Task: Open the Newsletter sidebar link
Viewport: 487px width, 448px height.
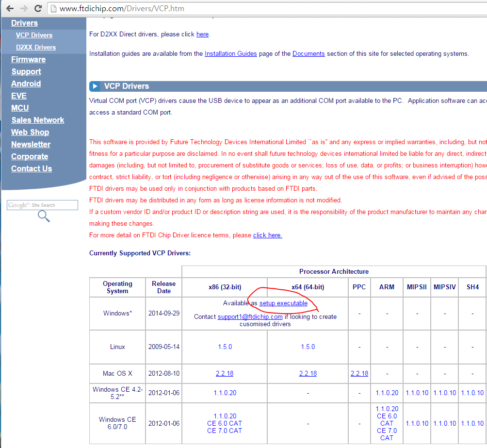Action: pyautogui.click(x=31, y=144)
